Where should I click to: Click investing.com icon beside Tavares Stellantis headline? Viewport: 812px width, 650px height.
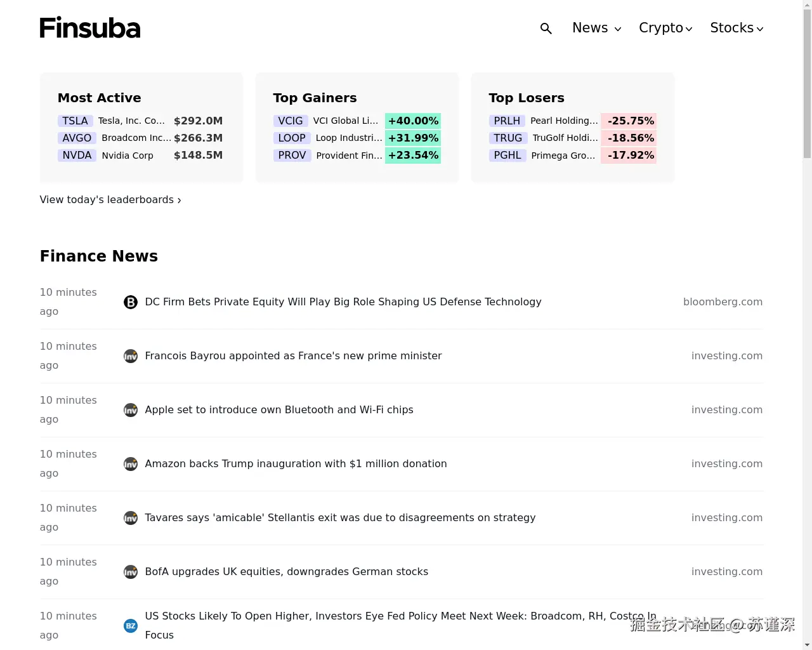(x=131, y=518)
